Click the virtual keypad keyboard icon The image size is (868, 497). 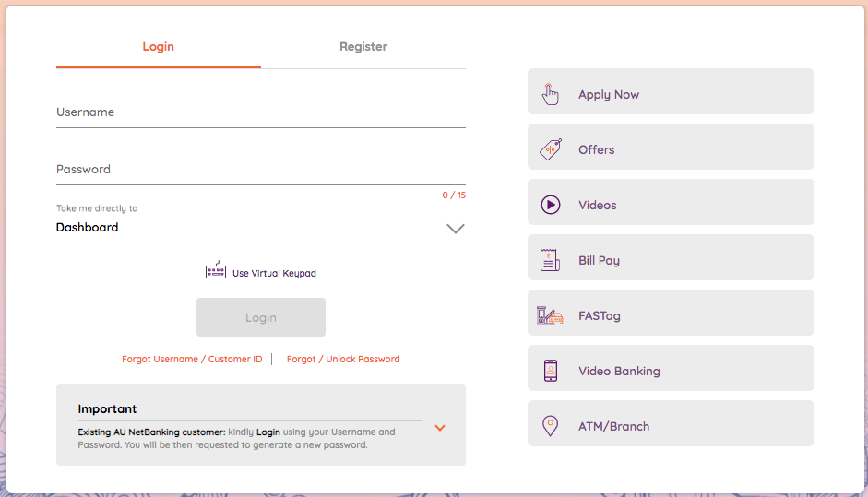pos(215,271)
